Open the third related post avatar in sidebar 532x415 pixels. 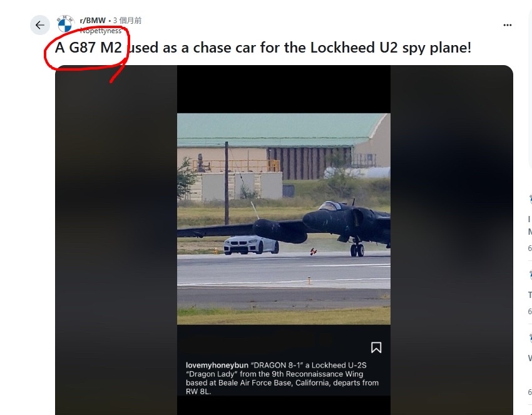click(x=530, y=338)
